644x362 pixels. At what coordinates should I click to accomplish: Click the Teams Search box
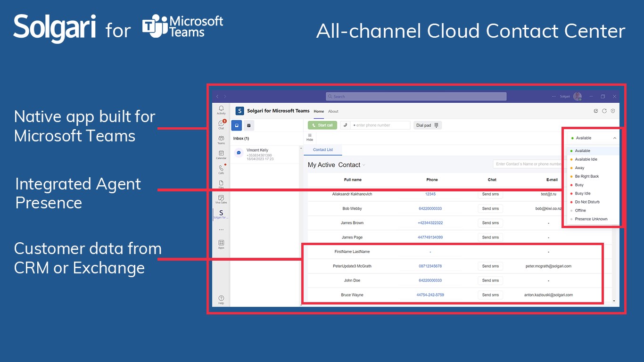pos(416,97)
